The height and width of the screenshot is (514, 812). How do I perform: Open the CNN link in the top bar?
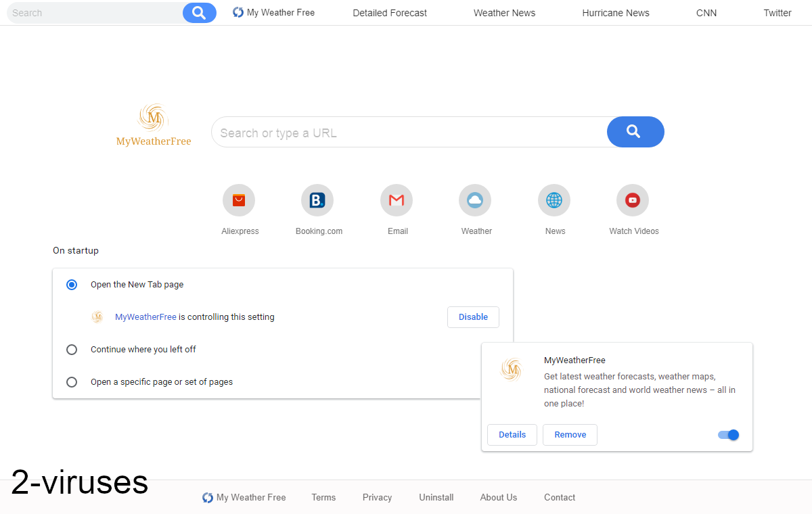[706, 12]
